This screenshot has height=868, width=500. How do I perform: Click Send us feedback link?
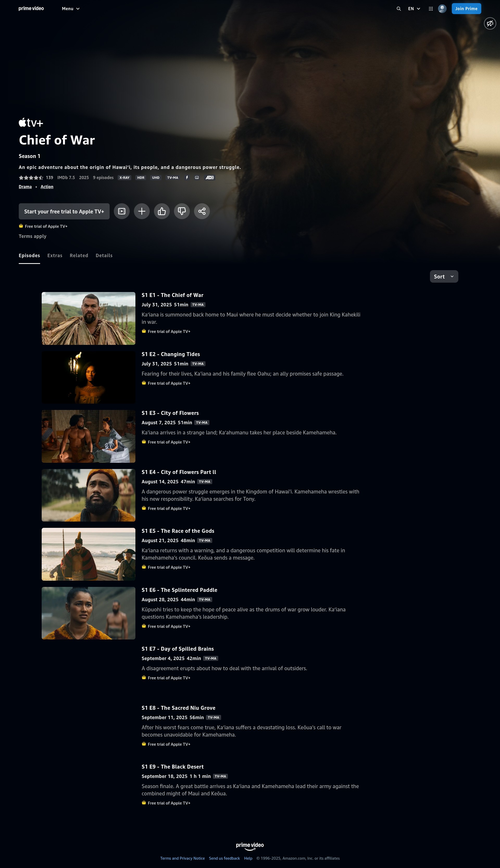point(224,858)
